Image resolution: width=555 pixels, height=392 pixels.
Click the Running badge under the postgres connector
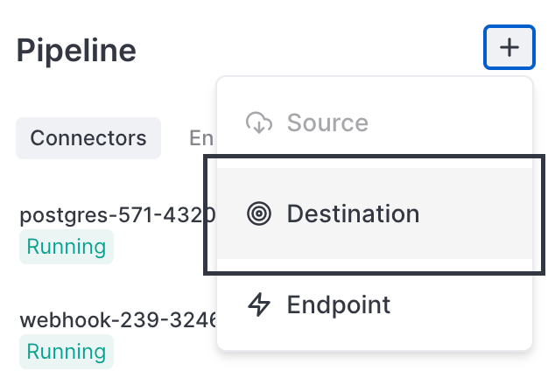tap(67, 247)
